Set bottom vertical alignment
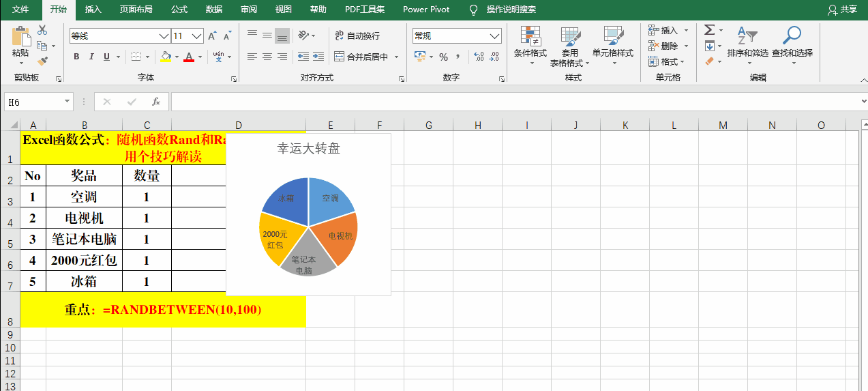 tap(282, 35)
